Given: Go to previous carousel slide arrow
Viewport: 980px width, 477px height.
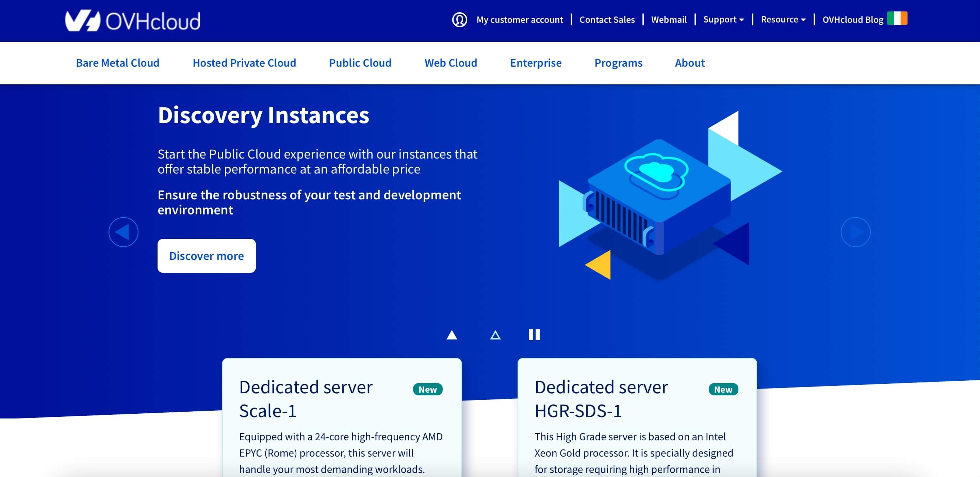Looking at the screenshot, I should (123, 232).
